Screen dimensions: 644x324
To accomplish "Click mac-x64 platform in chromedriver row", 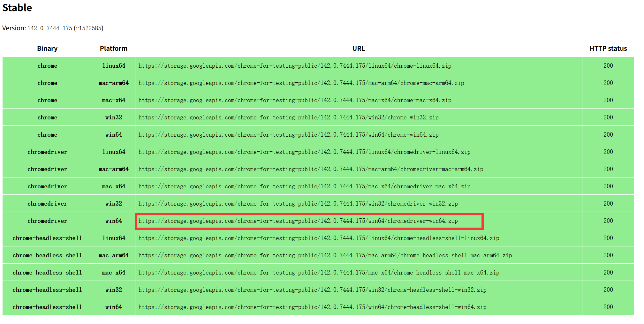I will coord(114,186).
